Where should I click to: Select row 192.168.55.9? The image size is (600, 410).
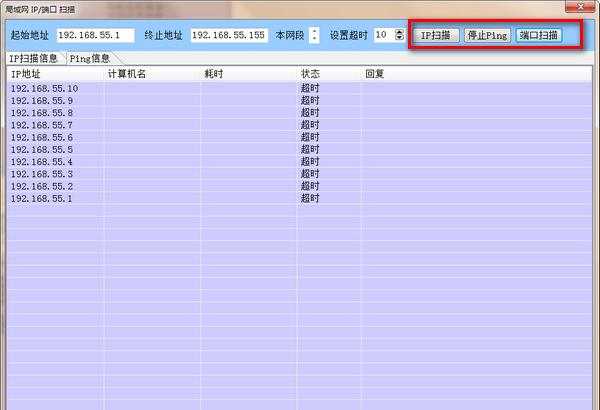299,101
